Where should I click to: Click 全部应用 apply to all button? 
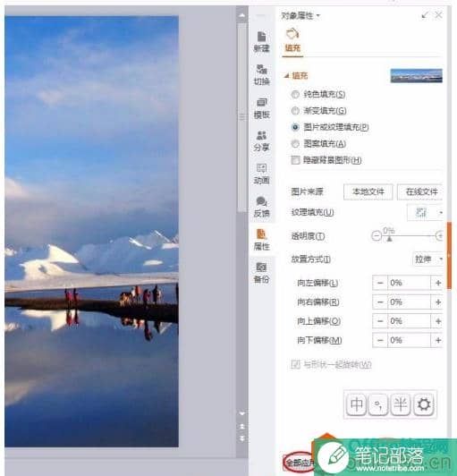299,463
